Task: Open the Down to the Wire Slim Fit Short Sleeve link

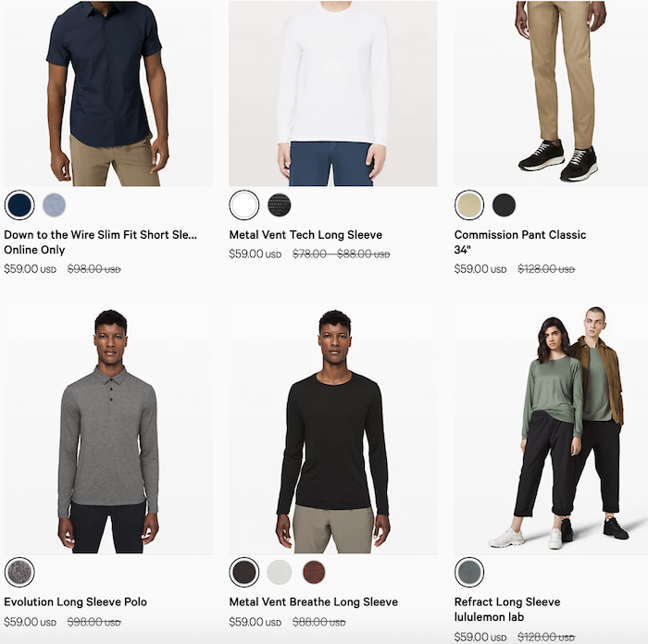Action: (100, 242)
